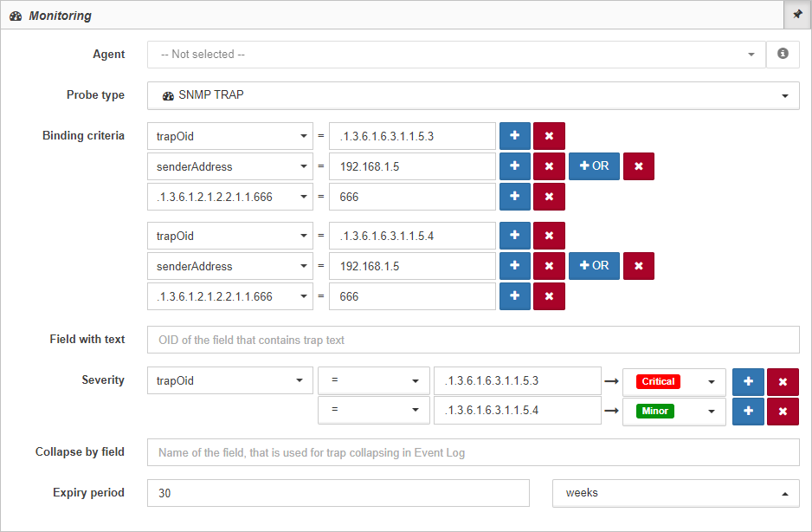
Task: Click +OR button in second criteria group
Action: pyautogui.click(x=594, y=266)
